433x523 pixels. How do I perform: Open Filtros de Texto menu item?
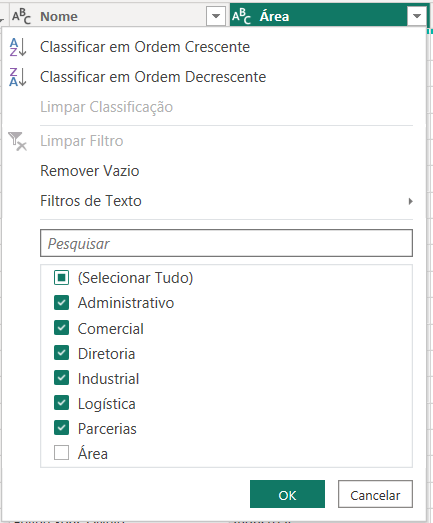click(91, 201)
